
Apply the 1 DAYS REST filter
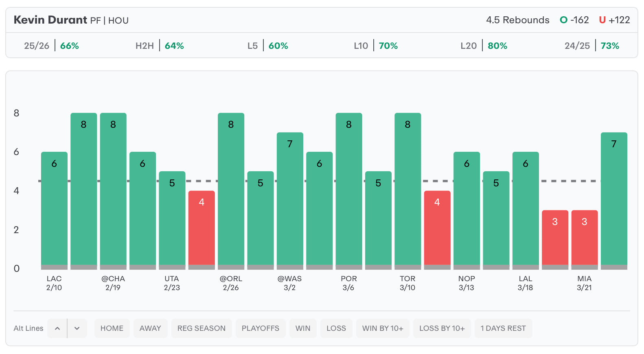coord(503,328)
